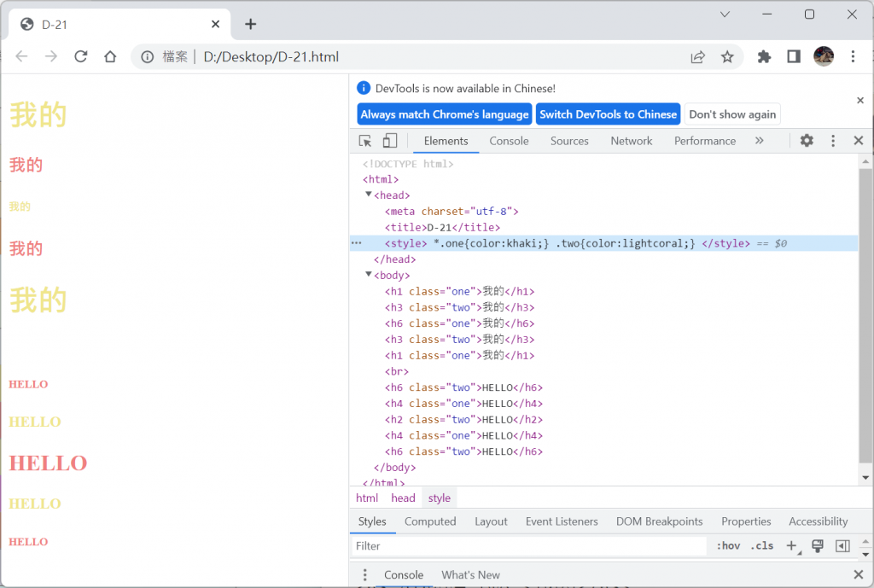Open the drawer three-dot menu
The height and width of the screenshot is (588, 874).
[x=364, y=574]
